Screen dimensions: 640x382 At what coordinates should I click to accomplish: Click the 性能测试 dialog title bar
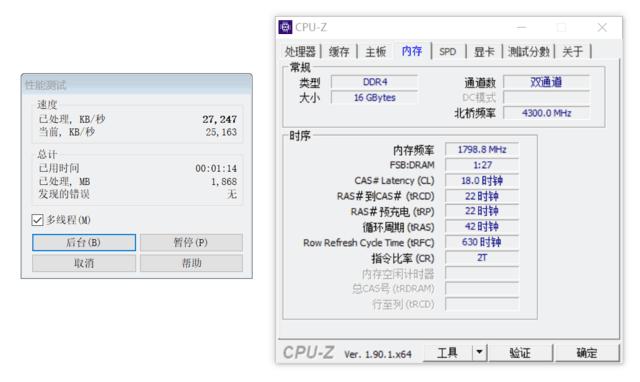[x=137, y=84]
